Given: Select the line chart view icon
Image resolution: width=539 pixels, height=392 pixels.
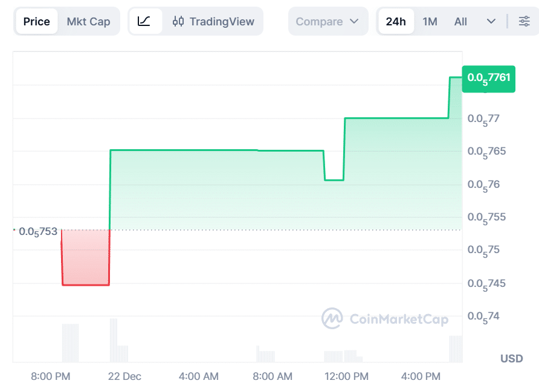Looking at the screenshot, I should (x=144, y=22).
